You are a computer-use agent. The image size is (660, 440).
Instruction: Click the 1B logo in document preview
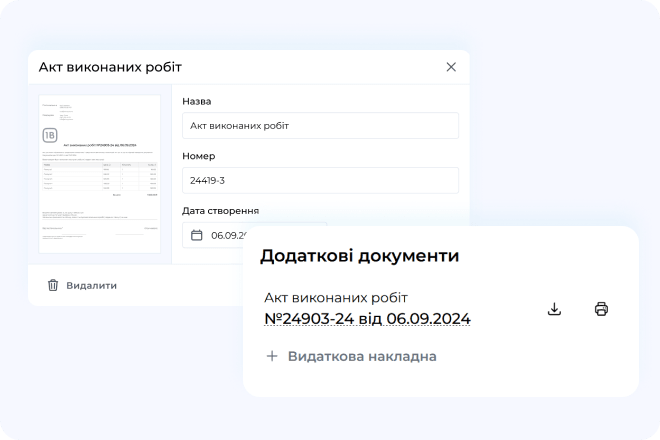pos(50,135)
